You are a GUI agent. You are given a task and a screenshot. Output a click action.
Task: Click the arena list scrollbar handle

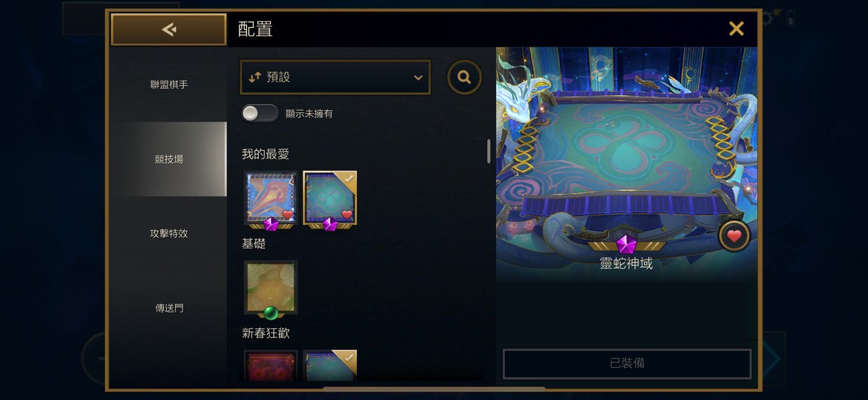(x=488, y=151)
